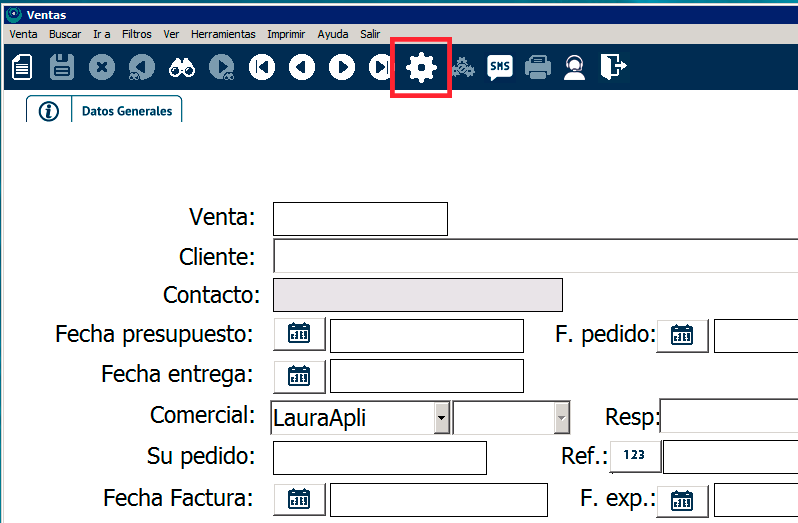This screenshot has width=798, height=523.
Task: Click the save floppy disk icon
Action: point(62,67)
